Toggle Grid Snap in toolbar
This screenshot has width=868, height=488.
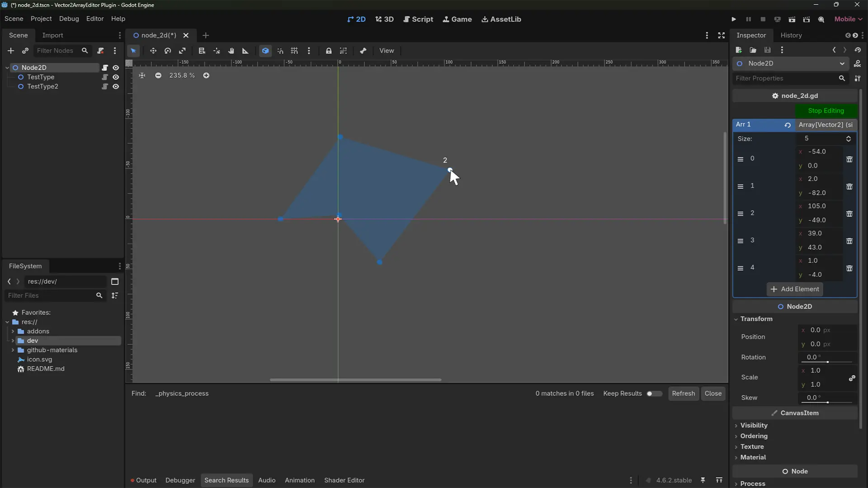coord(294,51)
